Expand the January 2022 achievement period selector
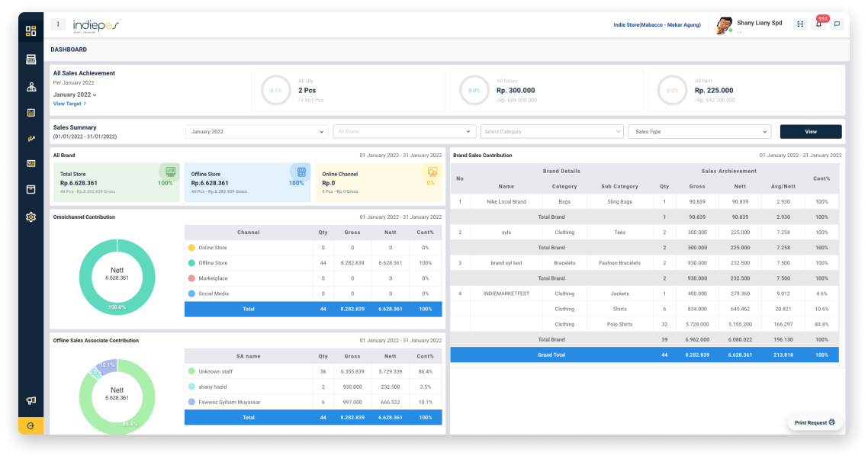Screen dimensions: 868x459 tap(75, 95)
